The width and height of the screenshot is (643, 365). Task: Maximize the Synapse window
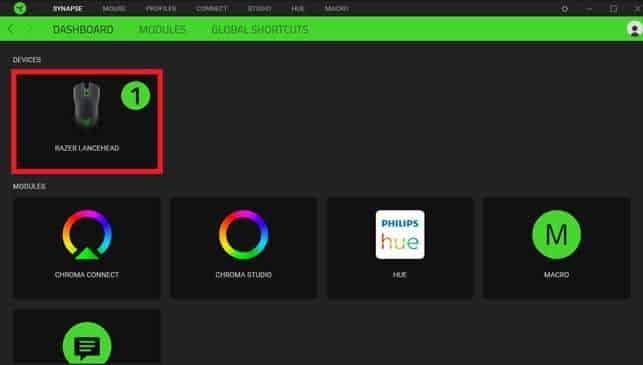point(613,9)
